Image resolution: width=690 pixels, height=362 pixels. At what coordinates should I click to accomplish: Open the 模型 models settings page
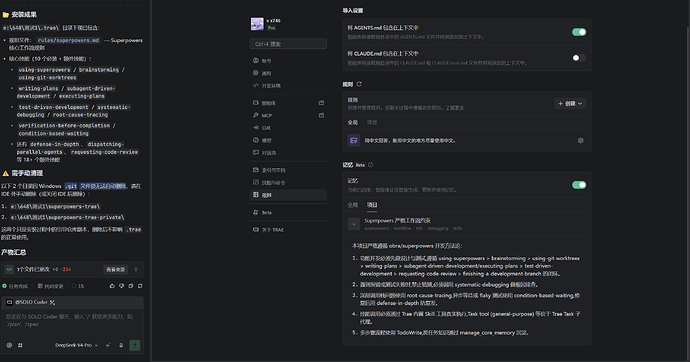click(288, 140)
